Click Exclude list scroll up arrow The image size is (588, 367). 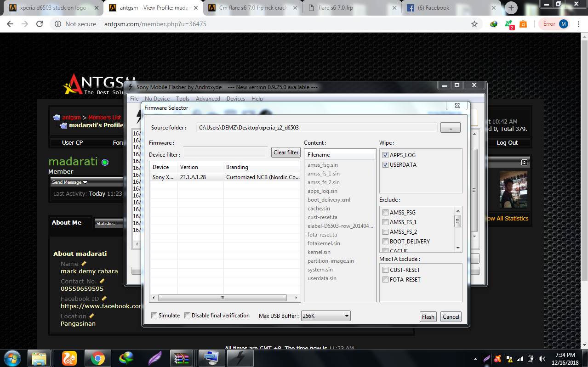coord(458,210)
